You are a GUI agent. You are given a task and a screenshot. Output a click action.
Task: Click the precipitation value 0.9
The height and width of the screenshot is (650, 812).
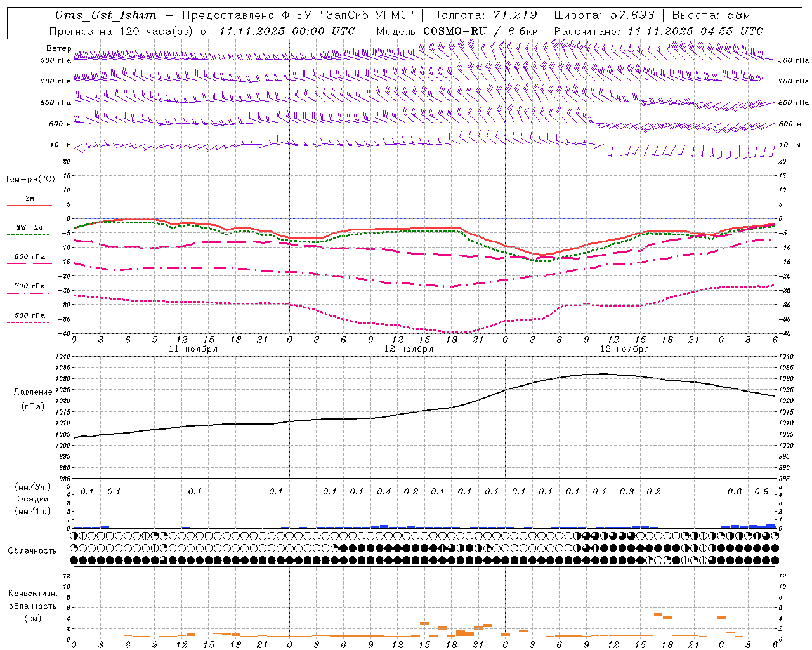click(x=762, y=492)
